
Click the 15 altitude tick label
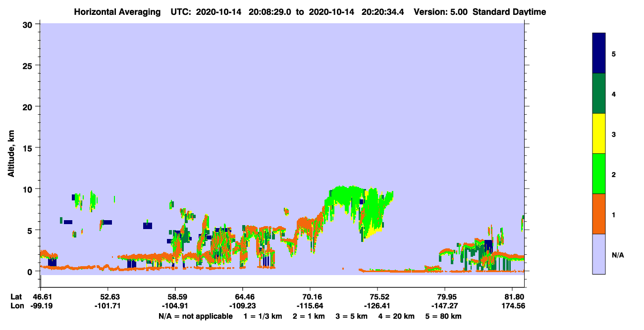pyautogui.click(x=29, y=148)
